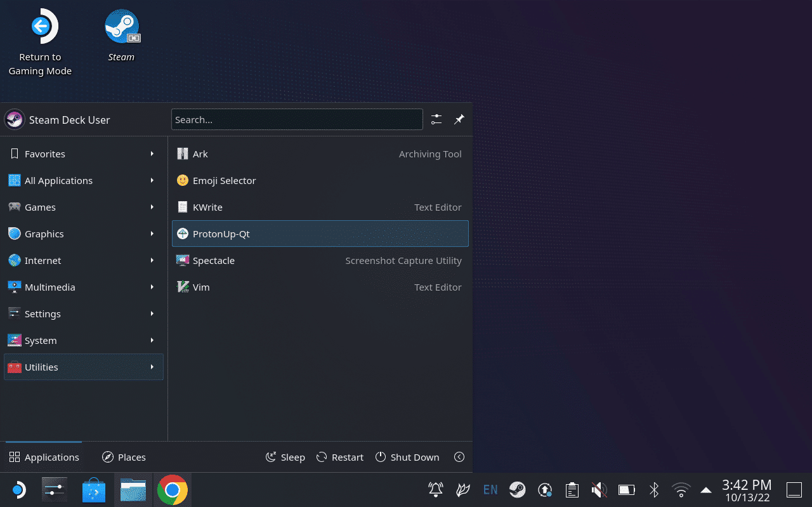The height and width of the screenshot is (507, 812).
Task: Click the Show Desktop button on taskbar
Action: point(794,490)
